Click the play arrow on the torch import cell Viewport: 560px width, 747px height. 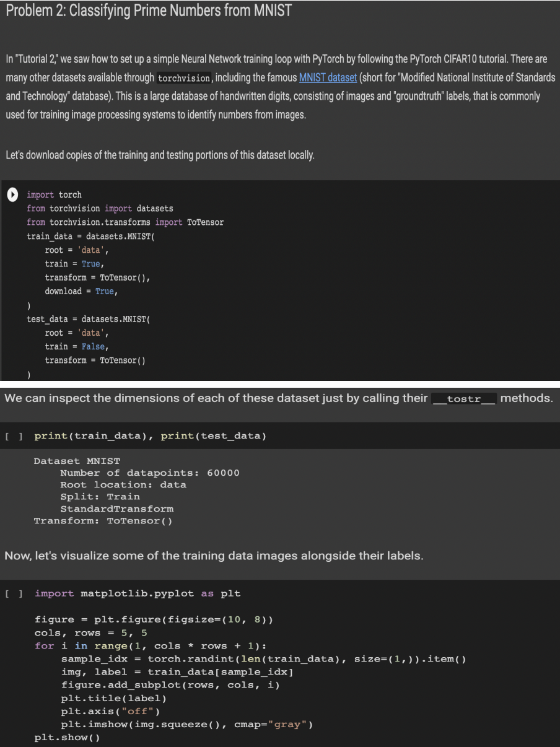coord(13,195)
